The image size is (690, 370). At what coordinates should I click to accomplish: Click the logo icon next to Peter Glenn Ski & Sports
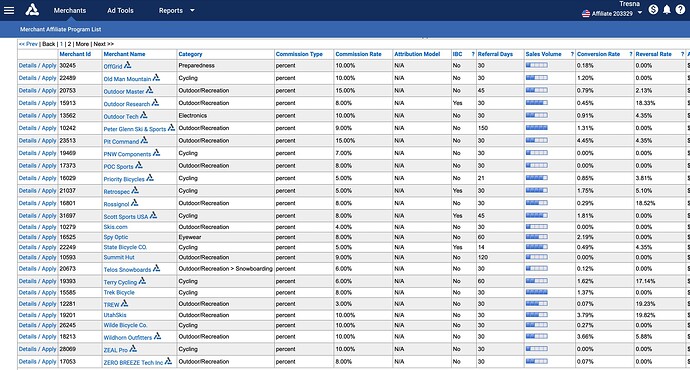pos(171,128)
